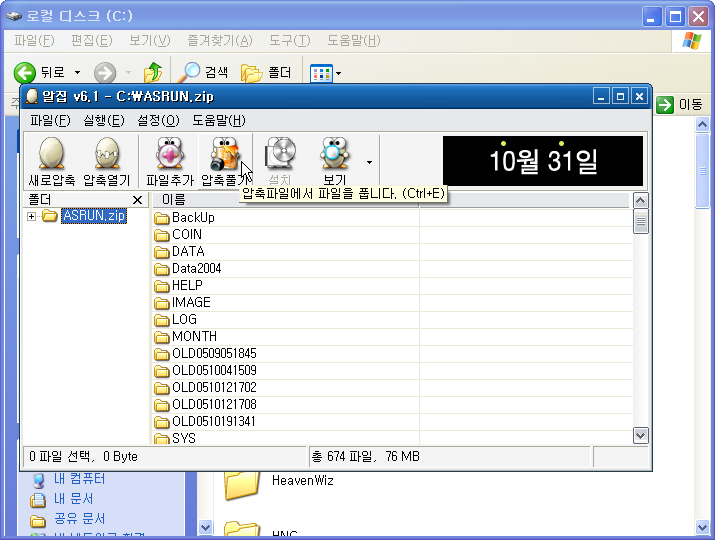Select the DATA folder
715x540 pixels.
click(x=188, y=251)
